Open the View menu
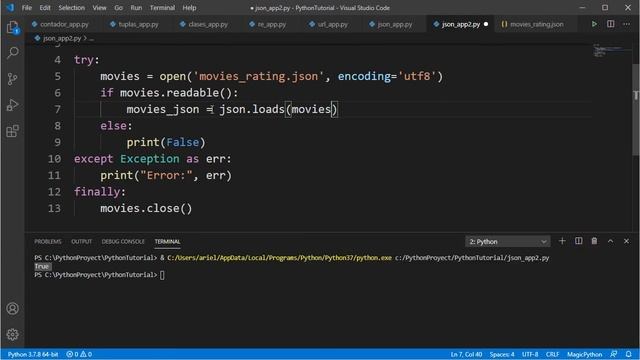Viewport: 640px width, 360px height. (x=99, y=8)
